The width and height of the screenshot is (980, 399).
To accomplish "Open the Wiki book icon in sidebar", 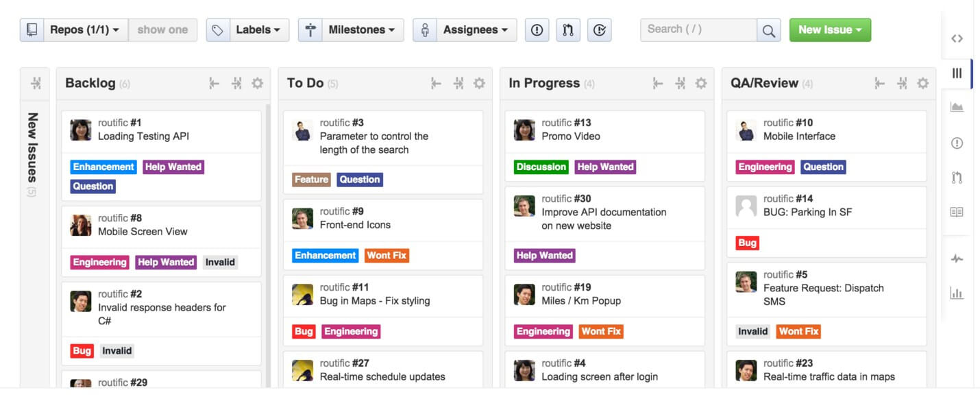I will [957, 212].
